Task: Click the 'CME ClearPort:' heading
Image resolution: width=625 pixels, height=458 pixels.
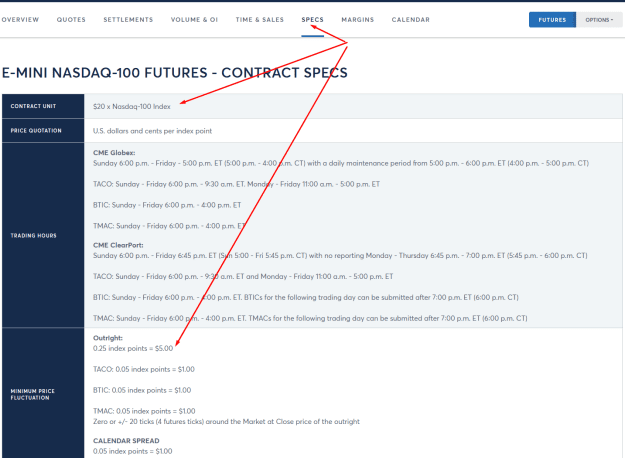Action: point(118,245)
